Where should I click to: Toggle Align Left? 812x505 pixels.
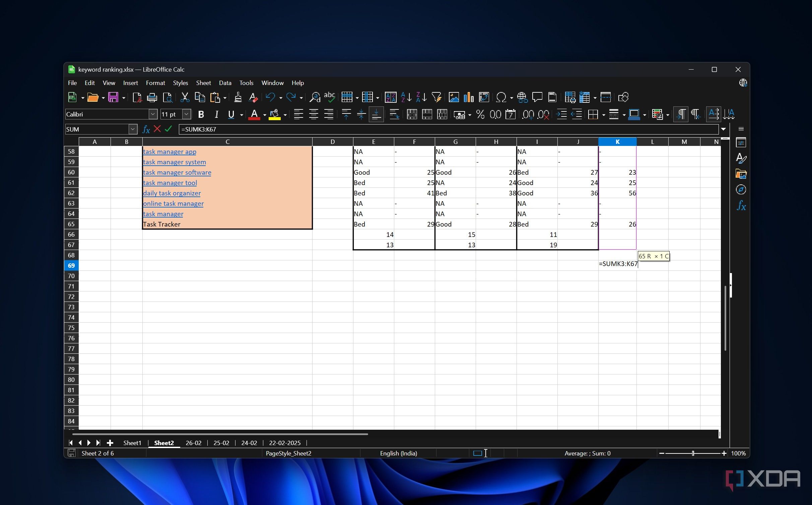click(x=298, y=114)
